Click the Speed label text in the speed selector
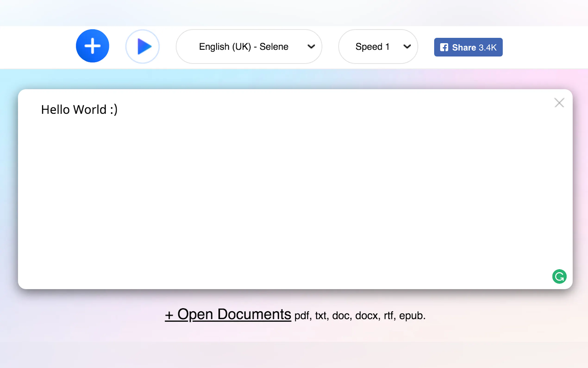 (x=369, y=47)
